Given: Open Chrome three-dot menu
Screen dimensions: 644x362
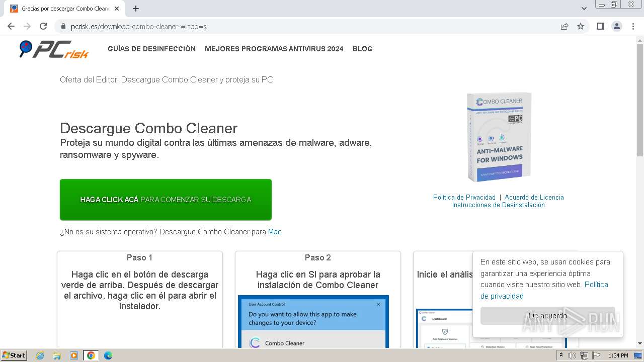Looking at the screenshot, I should pos(633,26).
